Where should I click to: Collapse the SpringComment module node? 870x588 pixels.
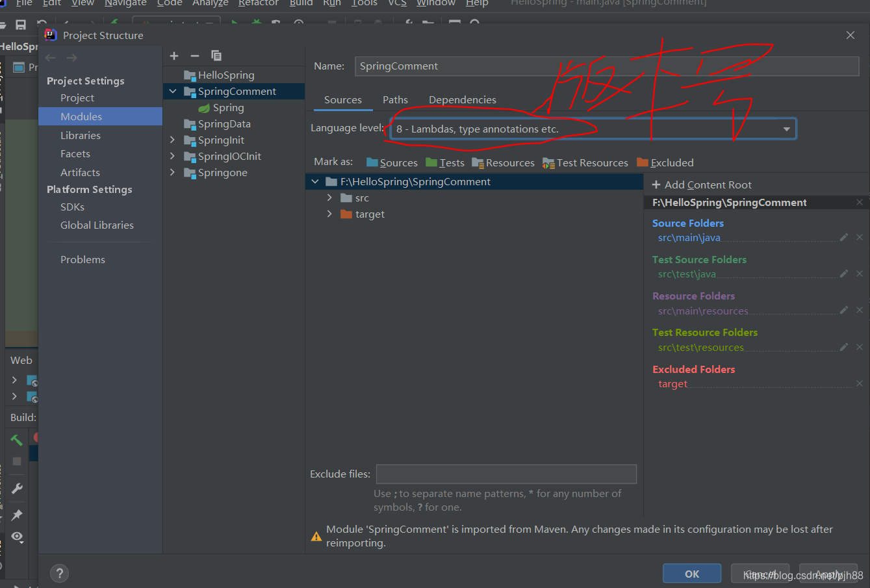173,92
